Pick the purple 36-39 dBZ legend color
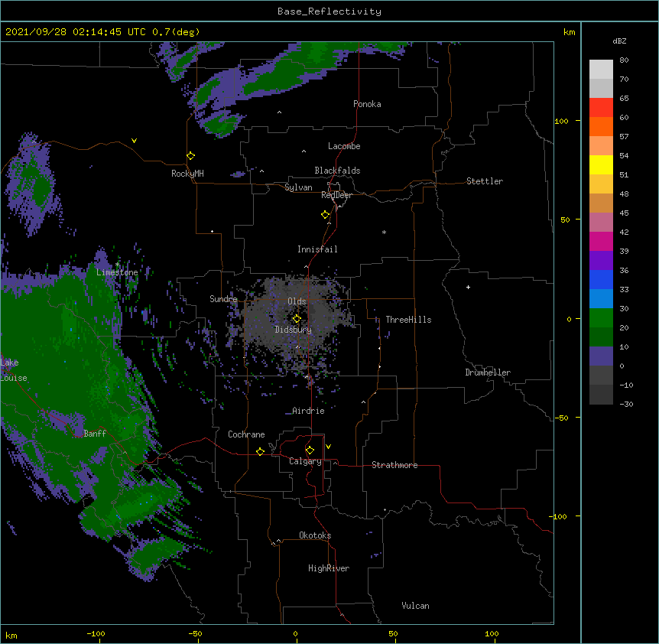 pyautogui.click(x=601, y=261)
